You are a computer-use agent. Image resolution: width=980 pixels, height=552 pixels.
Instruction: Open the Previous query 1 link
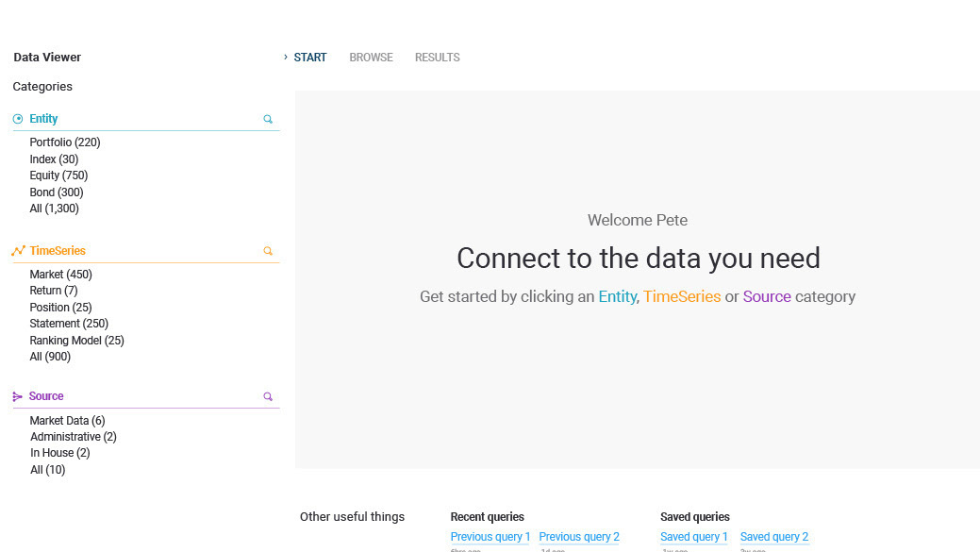[x=490, y=537]
